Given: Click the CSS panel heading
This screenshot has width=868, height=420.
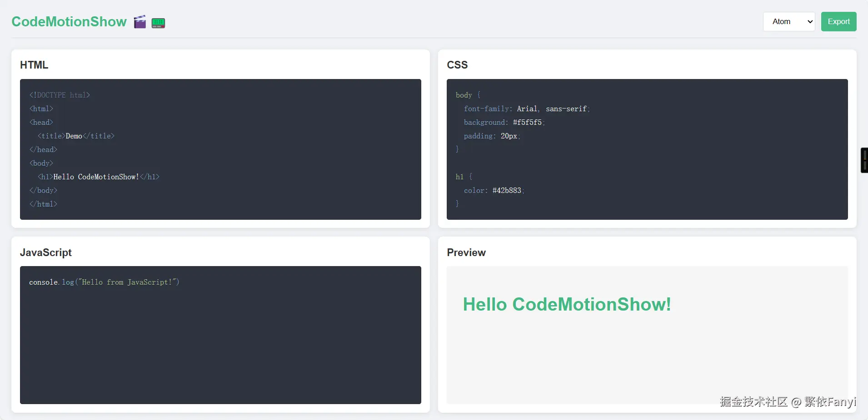Looking at the screenshot, I should 457,65.
